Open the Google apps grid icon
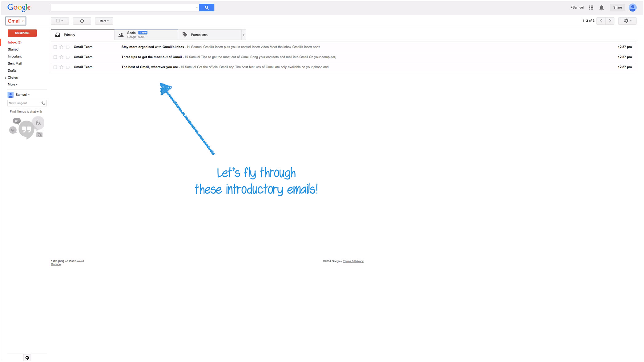 (591, 7)
